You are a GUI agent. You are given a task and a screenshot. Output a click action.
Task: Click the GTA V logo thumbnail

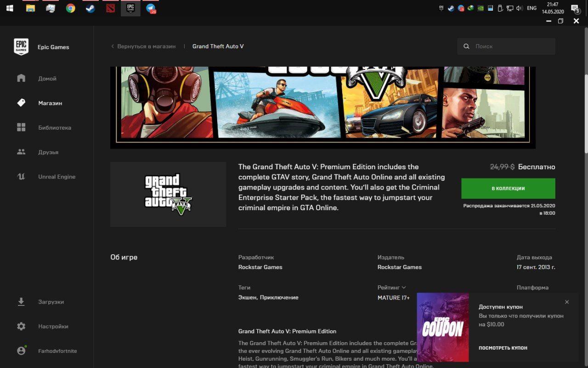(168, 194)
